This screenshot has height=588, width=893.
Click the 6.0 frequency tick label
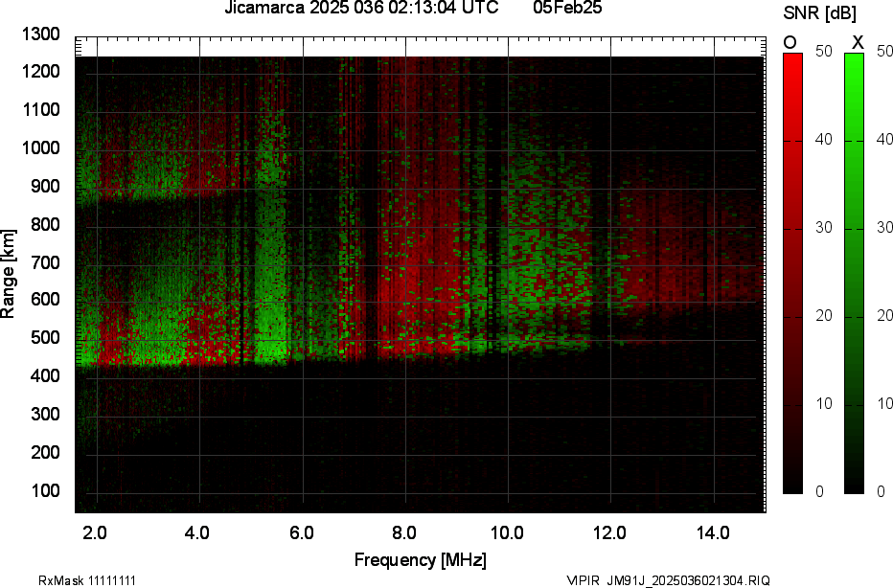(x=301, y=533)
